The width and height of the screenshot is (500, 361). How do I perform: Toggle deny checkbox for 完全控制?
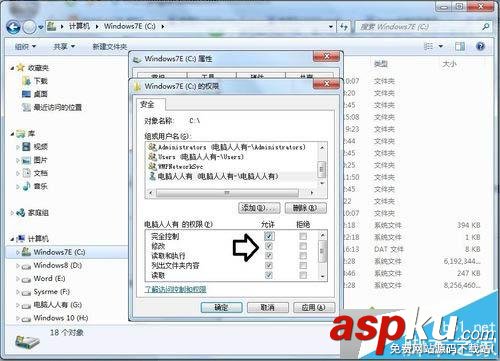click(303, 236)
